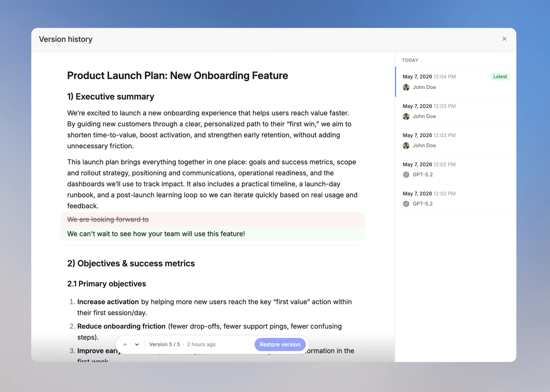Click the bold 'Increase activation' text
The height and width of the screenshot is (392, 550).
[108, 302]
